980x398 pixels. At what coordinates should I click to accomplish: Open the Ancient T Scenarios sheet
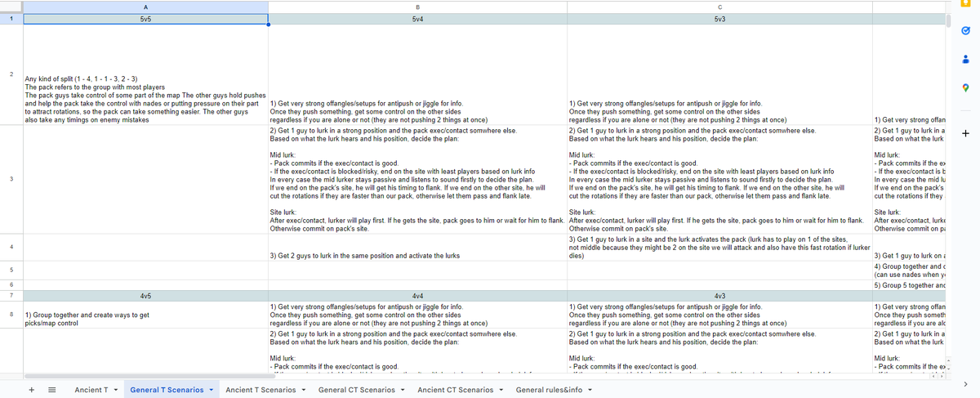click(x=261, y=390)
